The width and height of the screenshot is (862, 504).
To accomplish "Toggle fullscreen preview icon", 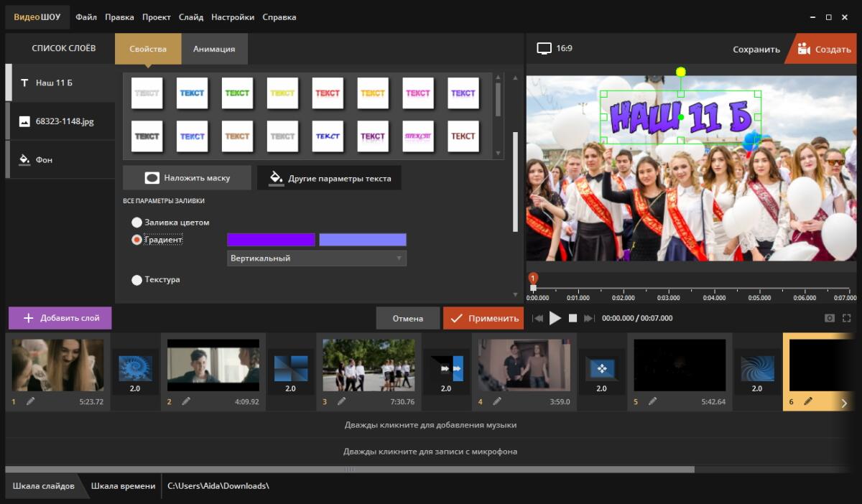I will pyautogui.click(x=846, y=318).
